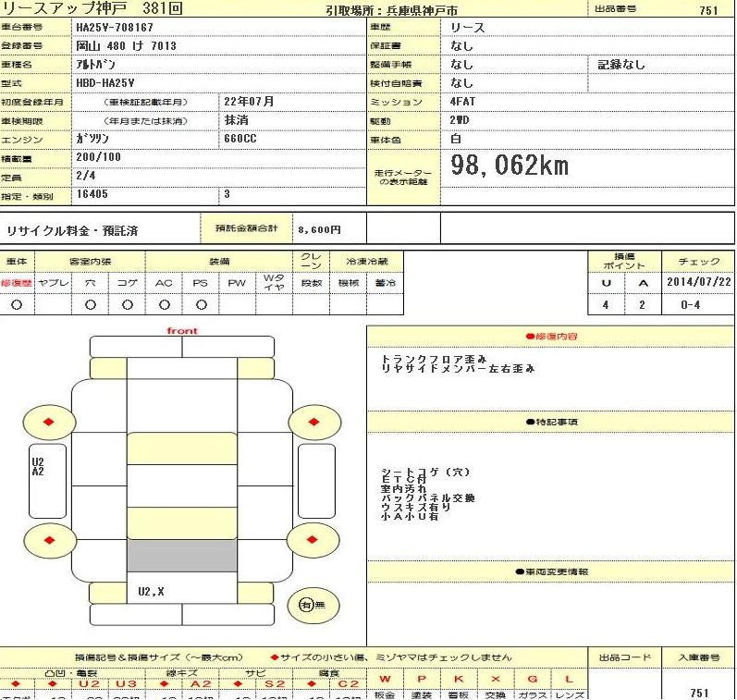
Task: Click the U2 A2 damage mark on left side panel
Action: point(38,467)
